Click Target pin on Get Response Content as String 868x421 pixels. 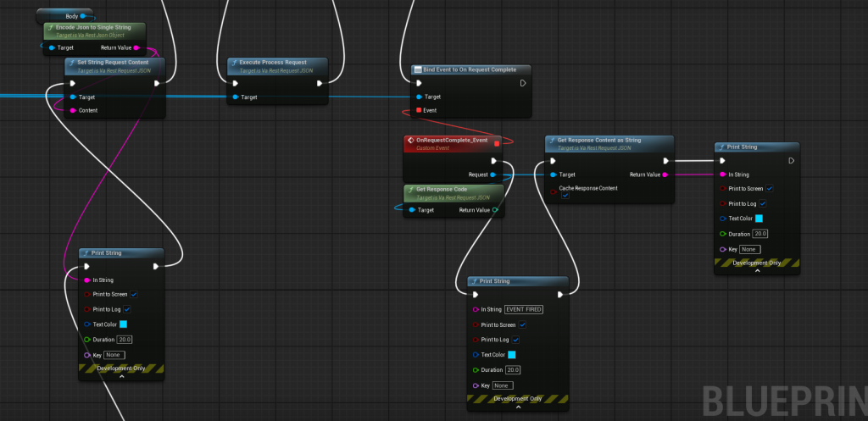(553, 174)
